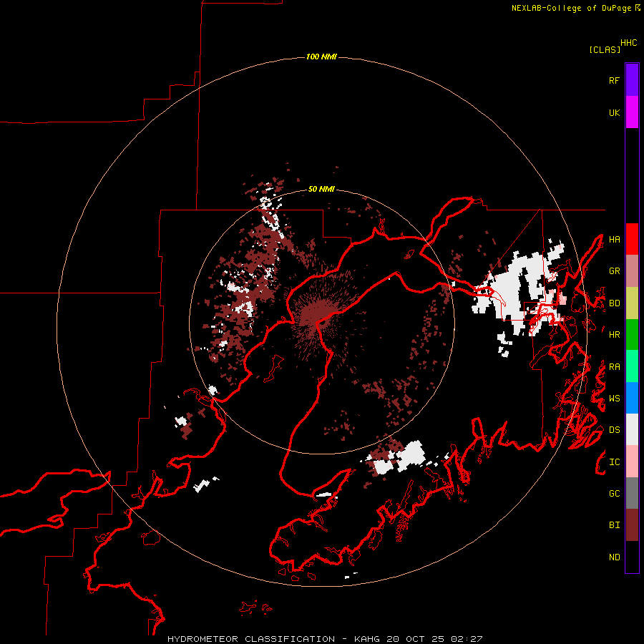The image size is (644, 644).
Task: Click the 100 NMI range ring label
Action: (321, 57)
